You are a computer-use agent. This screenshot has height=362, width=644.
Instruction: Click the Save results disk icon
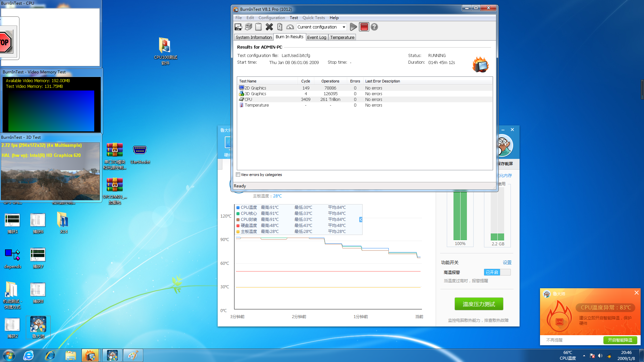tap(238, 27)
